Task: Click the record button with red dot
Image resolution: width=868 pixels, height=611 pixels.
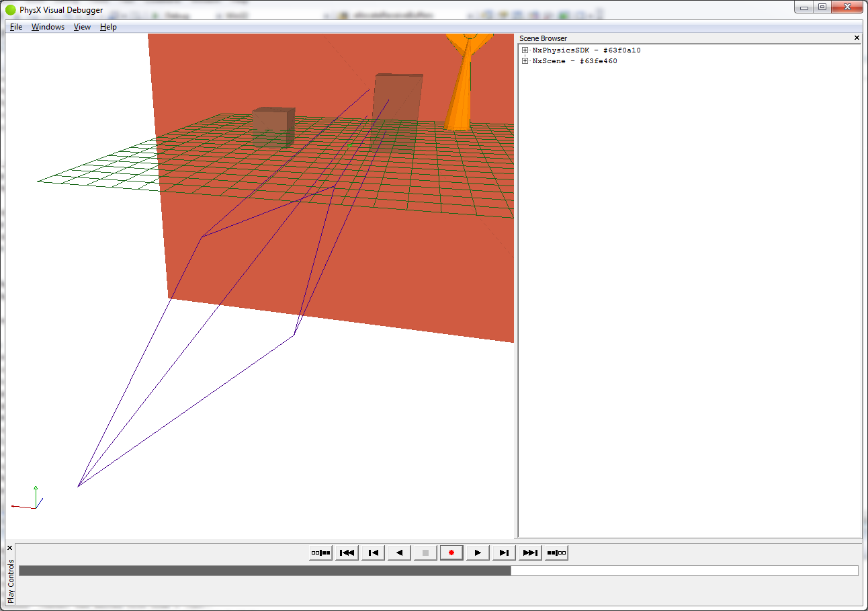Action: click(x=451, y=553)
